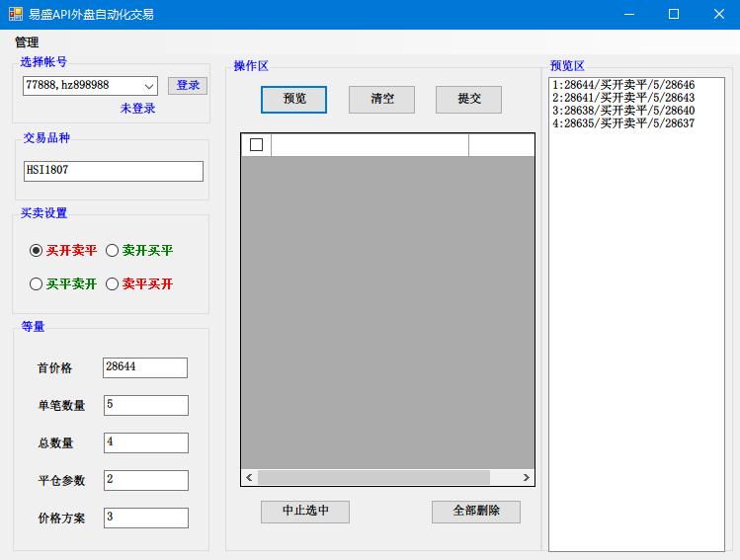Click the grid's horizontal scrollbar right arrow
740x560 pixels.
pyautogui.click(x=527, y=478)
